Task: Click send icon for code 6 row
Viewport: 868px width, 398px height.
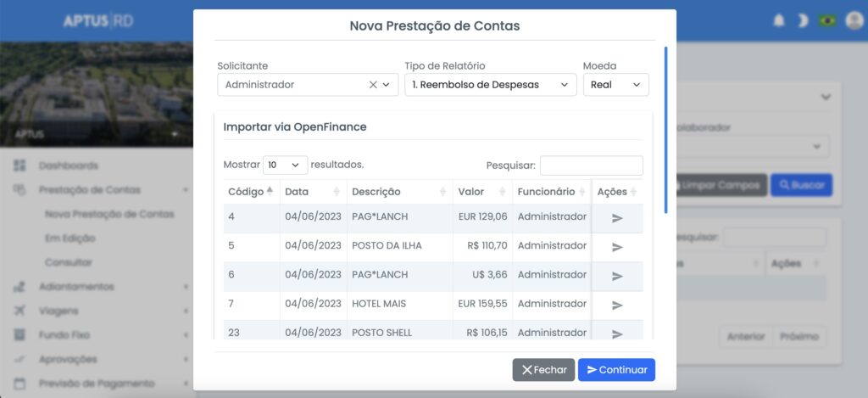Action: coord(617,276)
